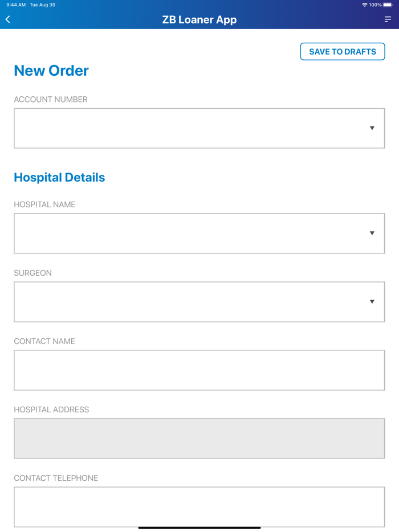The image size is (399, 532).
Task: Tap the Contact Telephone input field
Action: click(x=199, y=506)
